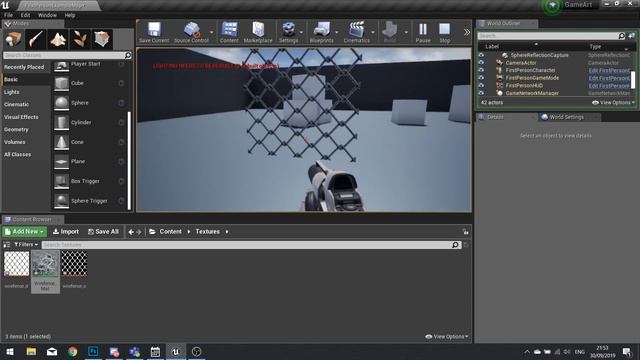Switch to Details tab
This screenshot has height=360, width=640.
(495, 117)
